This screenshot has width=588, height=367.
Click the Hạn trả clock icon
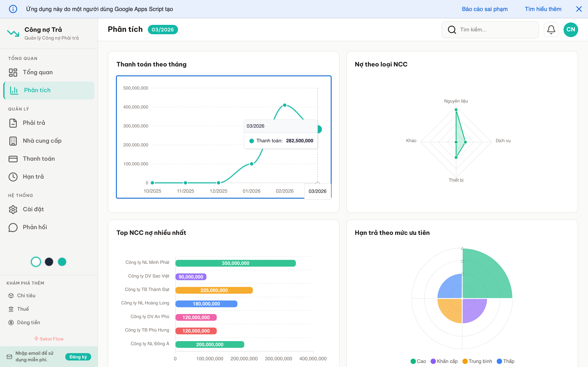pyautogui.click(x=13, y=177)
